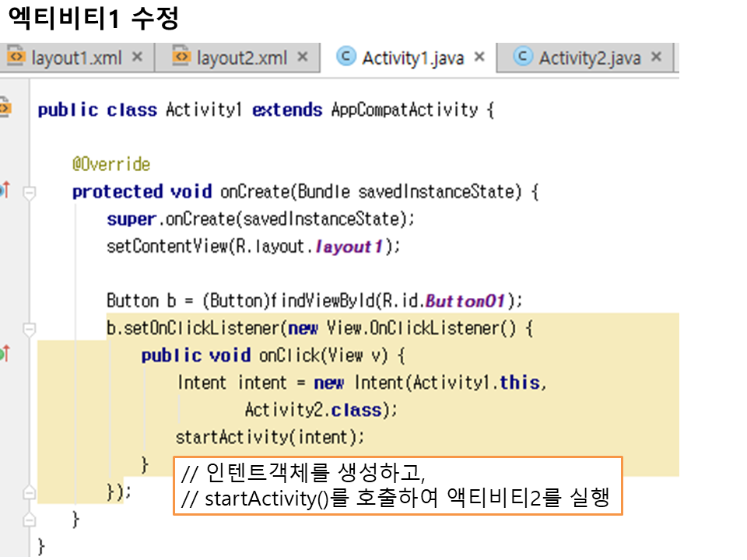The image size is (747, 560).
Task: Collapse the setOnClickListener block fold marker
Action: point(30,330)
